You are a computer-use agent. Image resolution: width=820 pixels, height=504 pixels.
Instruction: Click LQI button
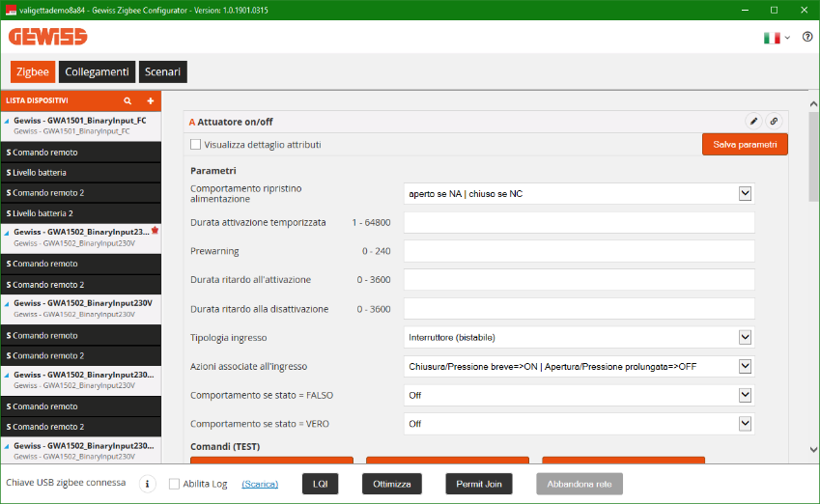coord(320,484)
